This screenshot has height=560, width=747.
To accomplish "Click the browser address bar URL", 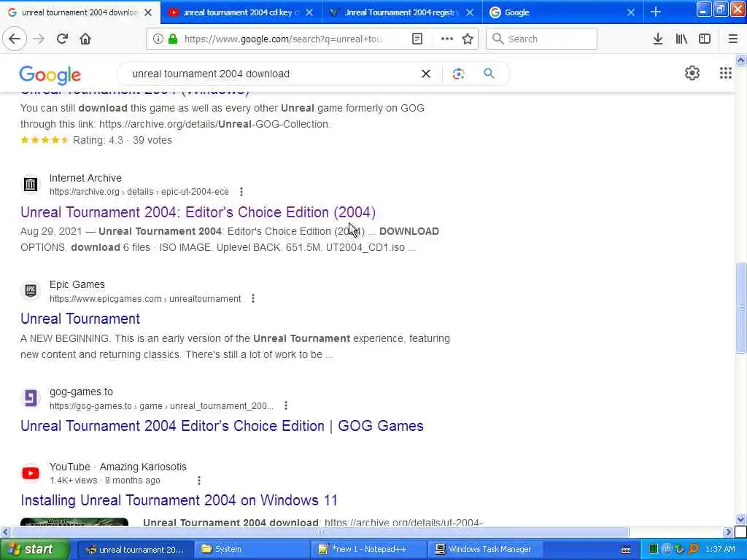I will (x=284, y=39).
